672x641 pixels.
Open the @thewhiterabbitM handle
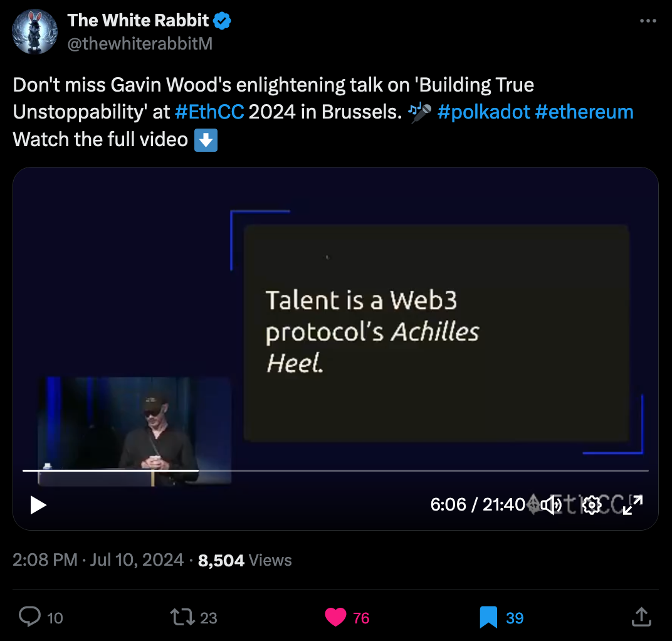pos(140,43)
